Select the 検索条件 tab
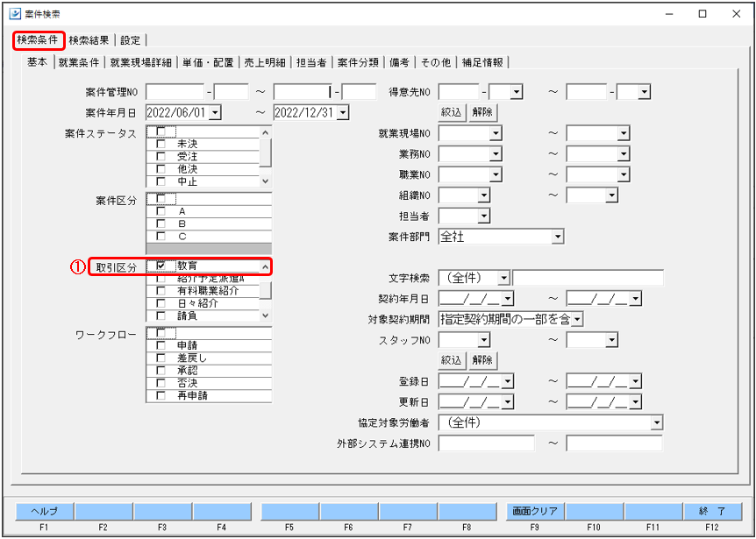Screen dimensions: 756x539 38,40
